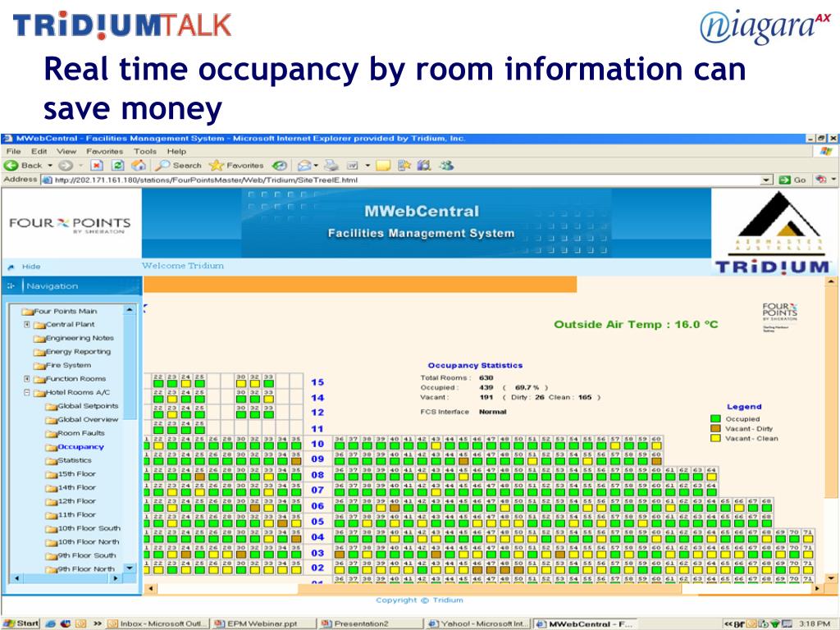The image size is (840, 630).
Task: Expand the Central Plant tree node
Action: [27, 324]
